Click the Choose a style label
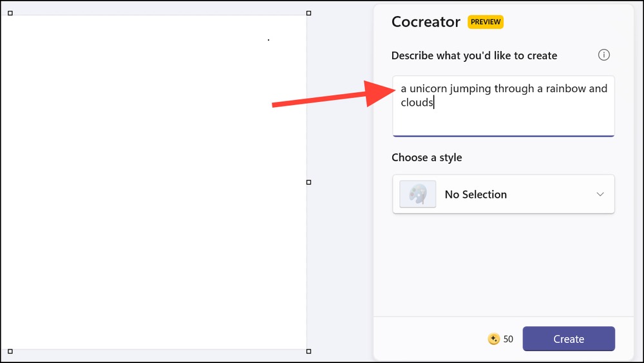This screenshot has width=644, height=363. [427, 157]
